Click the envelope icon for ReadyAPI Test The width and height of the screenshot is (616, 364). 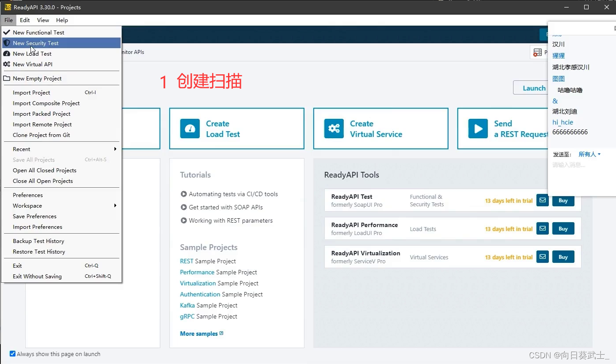543,200
